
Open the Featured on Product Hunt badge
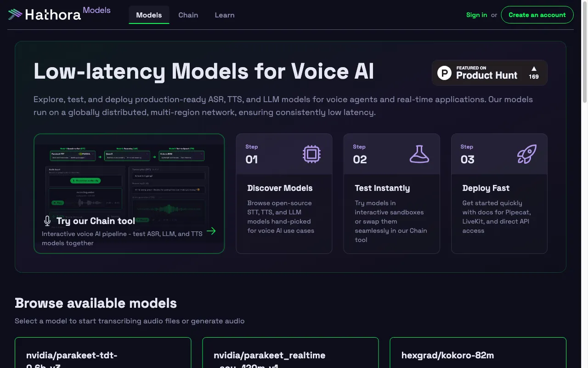coord(490,73)
